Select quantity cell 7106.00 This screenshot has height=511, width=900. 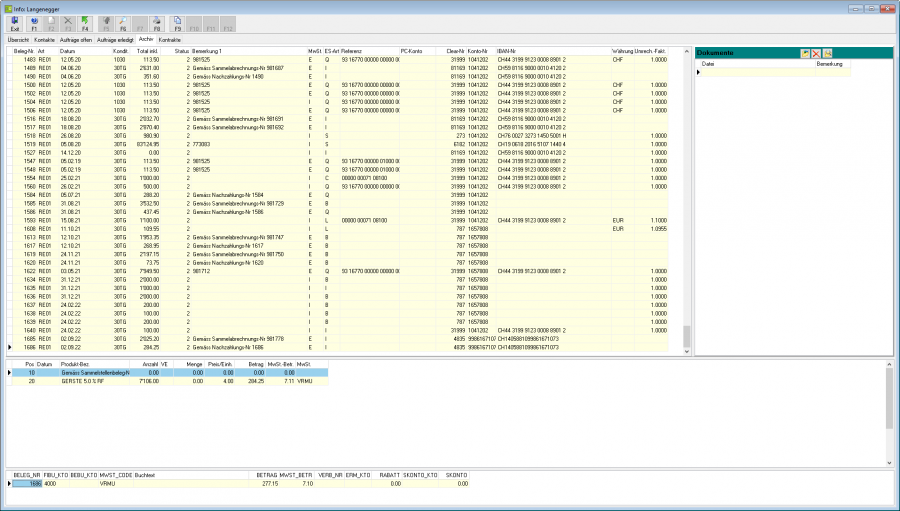pos(145,381)
